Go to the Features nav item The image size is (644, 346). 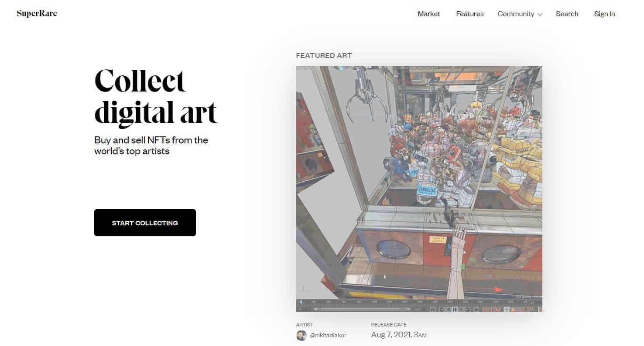pos(470,14)
